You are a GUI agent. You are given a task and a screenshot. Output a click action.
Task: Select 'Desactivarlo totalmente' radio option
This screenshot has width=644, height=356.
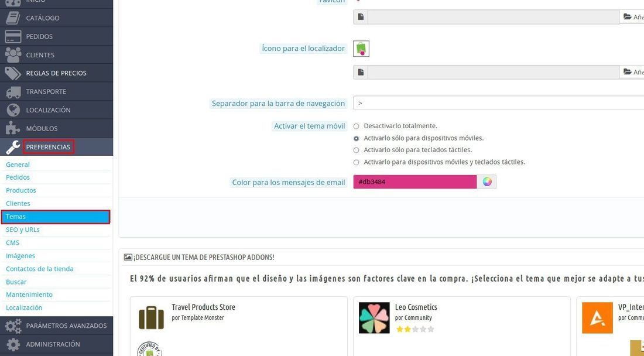coord(356,126)
